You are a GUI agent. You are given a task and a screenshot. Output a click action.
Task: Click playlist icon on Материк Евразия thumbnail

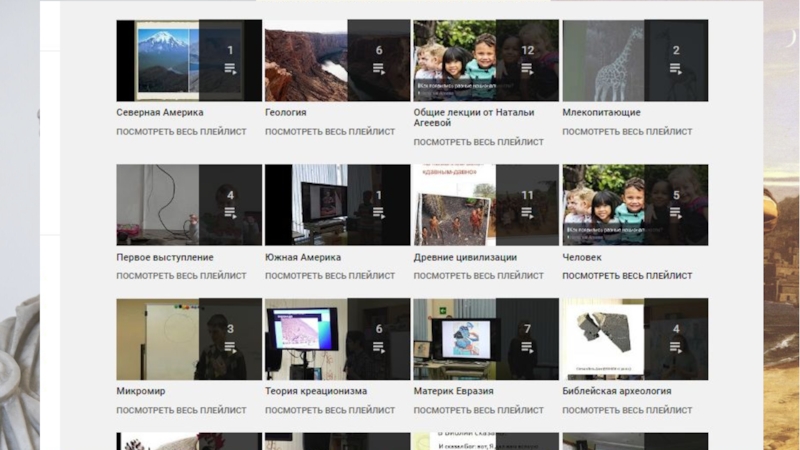click(x=528, y=347)
